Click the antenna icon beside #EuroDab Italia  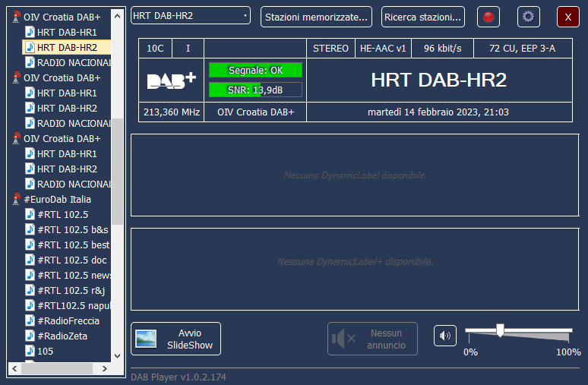16,199
